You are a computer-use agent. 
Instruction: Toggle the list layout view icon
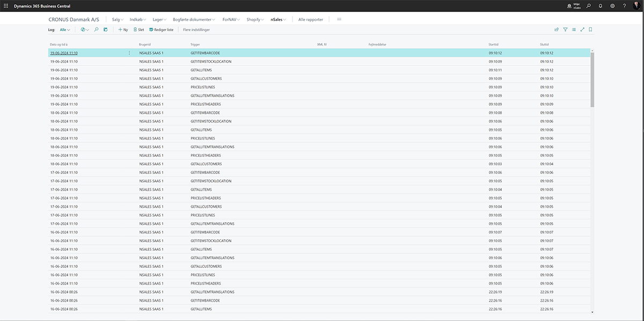pos(574,30)
